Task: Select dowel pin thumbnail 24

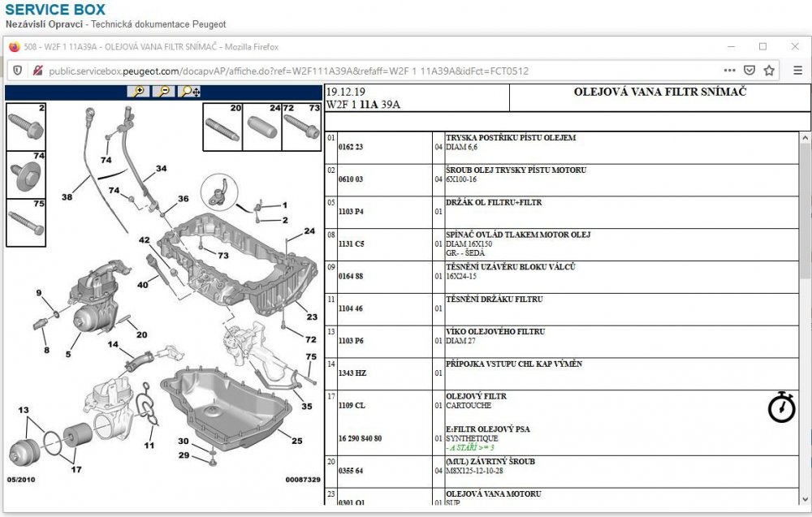Action: coord(262,127)
